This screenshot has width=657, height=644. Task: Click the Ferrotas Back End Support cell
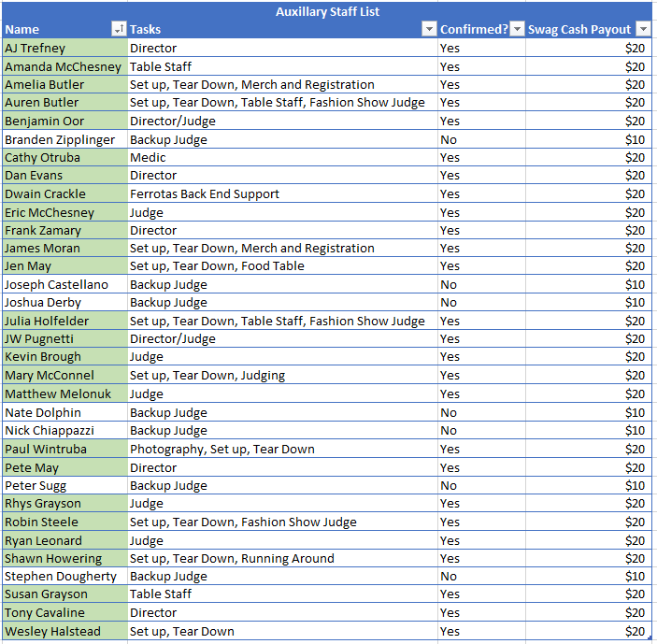click(x=282, y=193)
